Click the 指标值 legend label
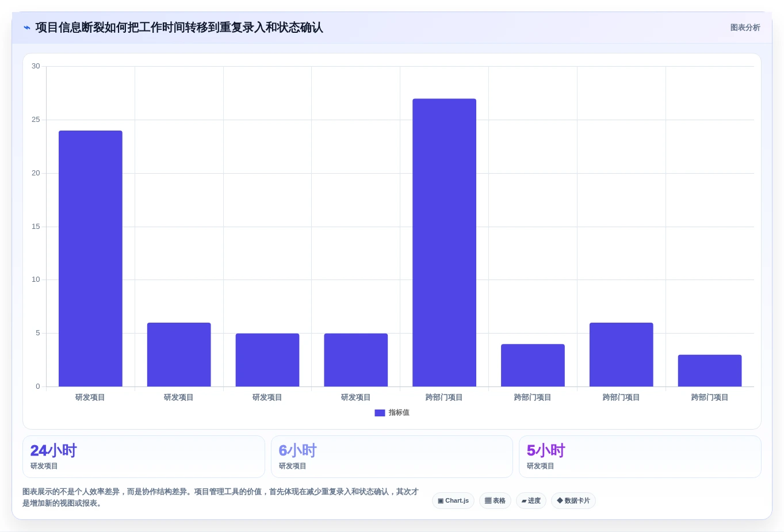Image resolution: width=784 pixels, height=532 pixels. pos(399,413)
